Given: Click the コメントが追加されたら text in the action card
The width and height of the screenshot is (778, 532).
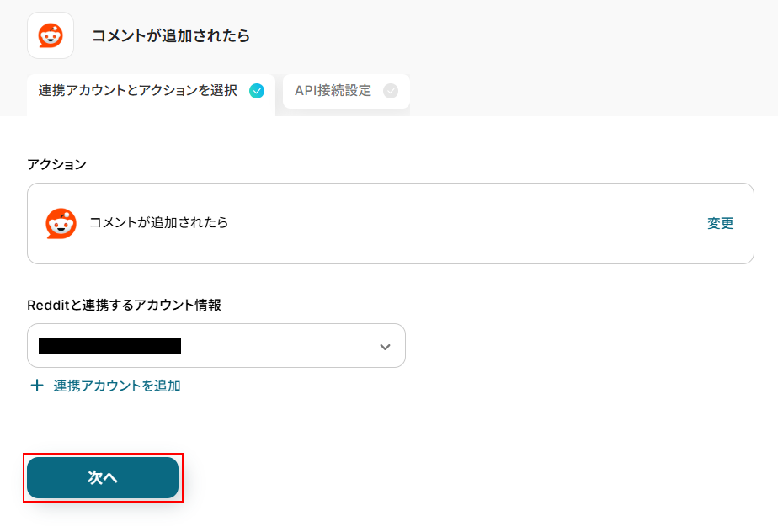Looking at the screenshot, I should 159,222.
